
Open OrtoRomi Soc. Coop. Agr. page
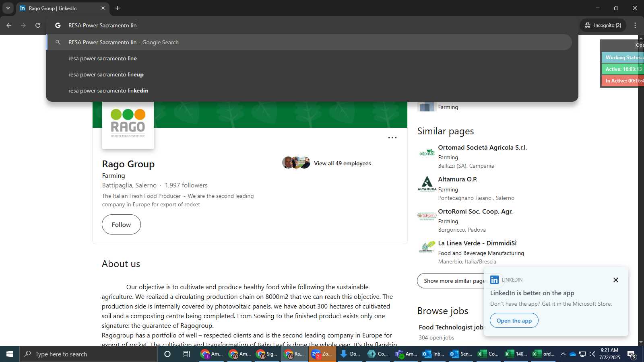point(475,212)
